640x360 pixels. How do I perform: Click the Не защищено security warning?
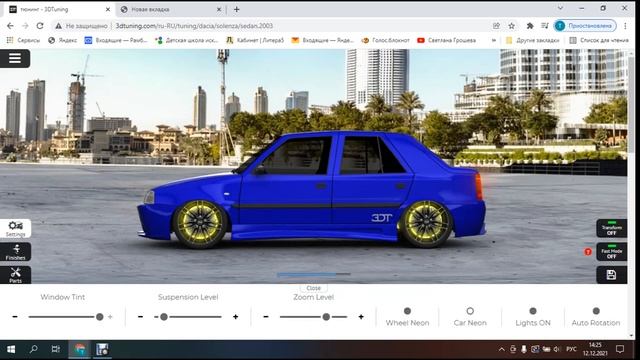81,26
